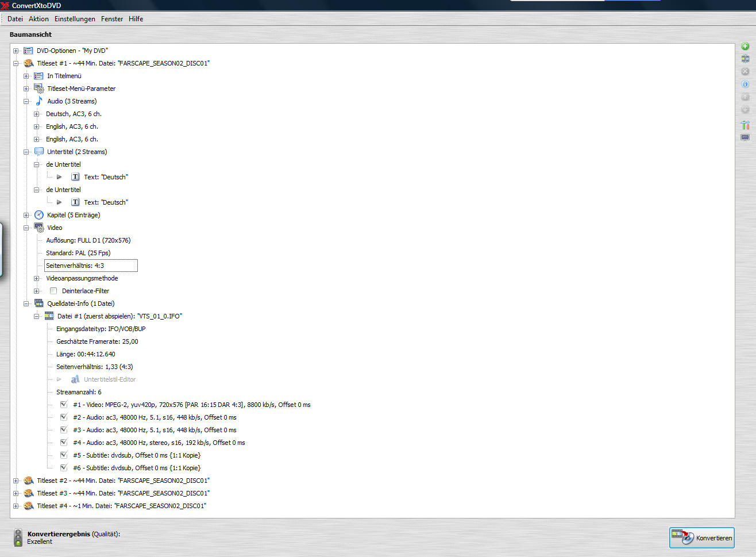Open the Aktion menu
This screenshot has height=557, width=756.
(x=38, y=19)
